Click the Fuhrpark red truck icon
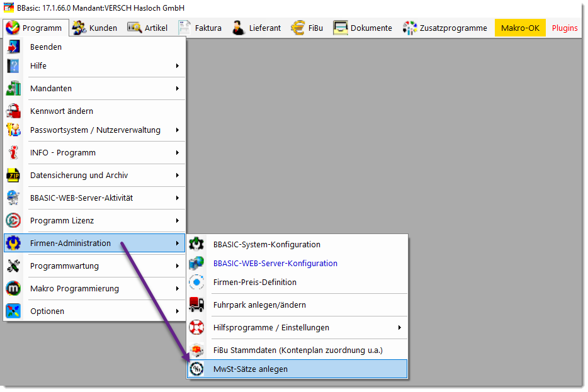This screenshot has width=588, height=392. click(x=196, y=305)
